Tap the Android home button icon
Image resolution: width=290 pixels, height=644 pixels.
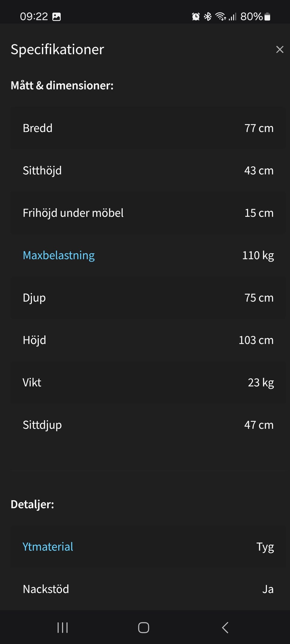(143, 628)
